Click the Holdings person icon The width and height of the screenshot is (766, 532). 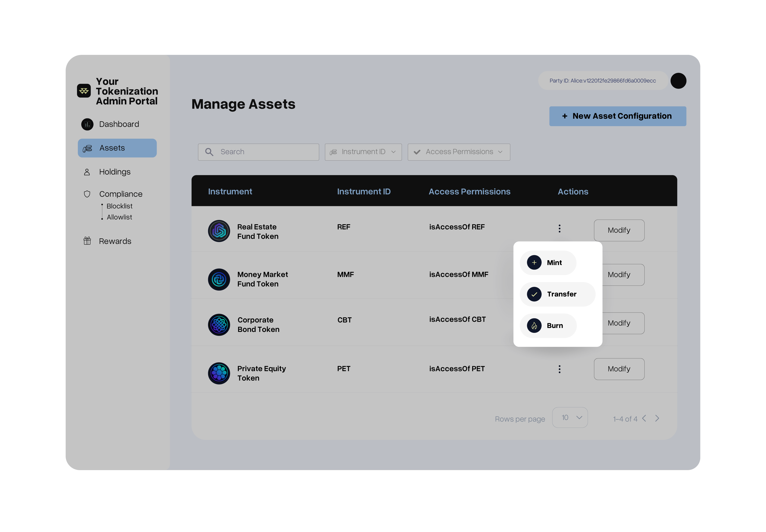(x=87, y=172)
